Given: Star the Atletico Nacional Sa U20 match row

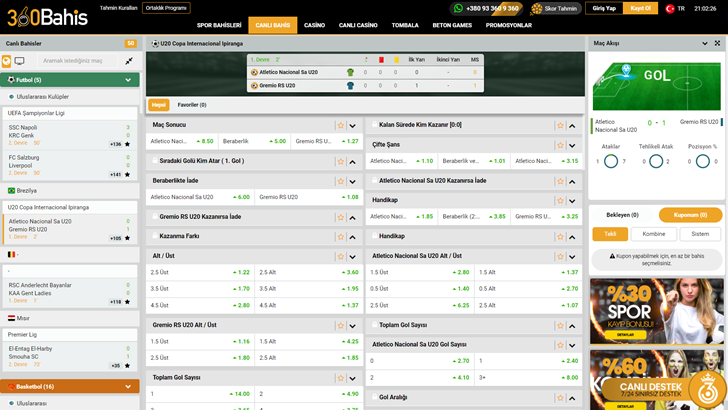Looking at the screenshot, I should [x=127, y=238].
